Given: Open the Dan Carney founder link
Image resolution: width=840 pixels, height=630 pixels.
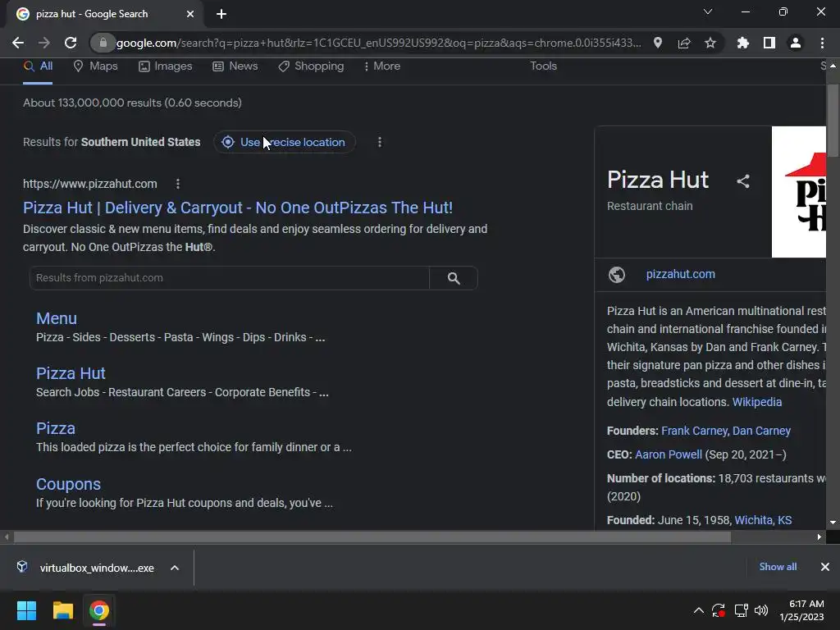Looking at the screenshot, I should tap(761, 431).
